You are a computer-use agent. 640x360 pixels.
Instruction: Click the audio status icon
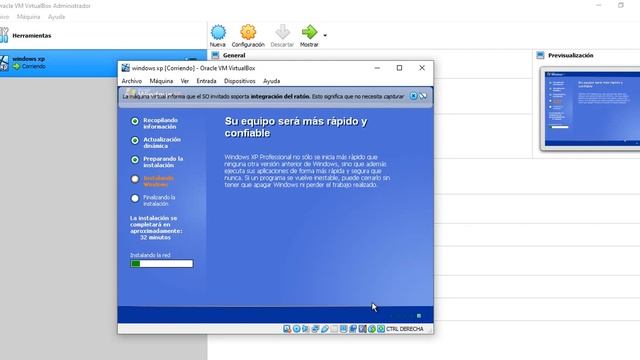[306, 329]
